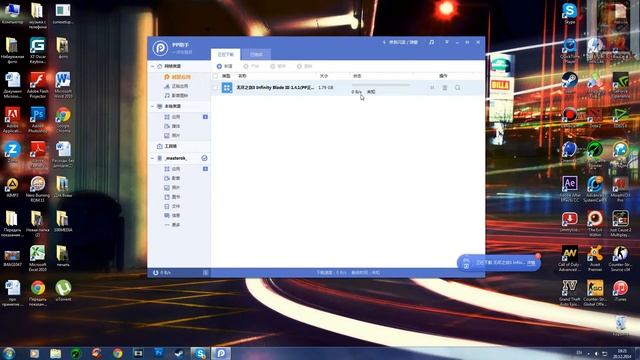
Task: Select the orange highlighted PP item in sidebar
Action: coord(178,77)
